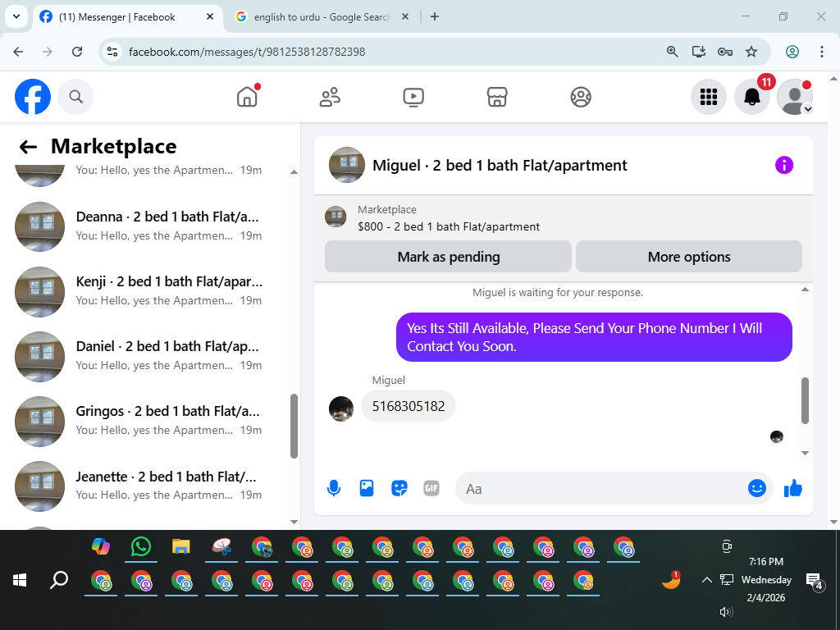Record a voice clip with microphone icon
The width and height of the screenshot is (840, 630).
coord(334,488)
